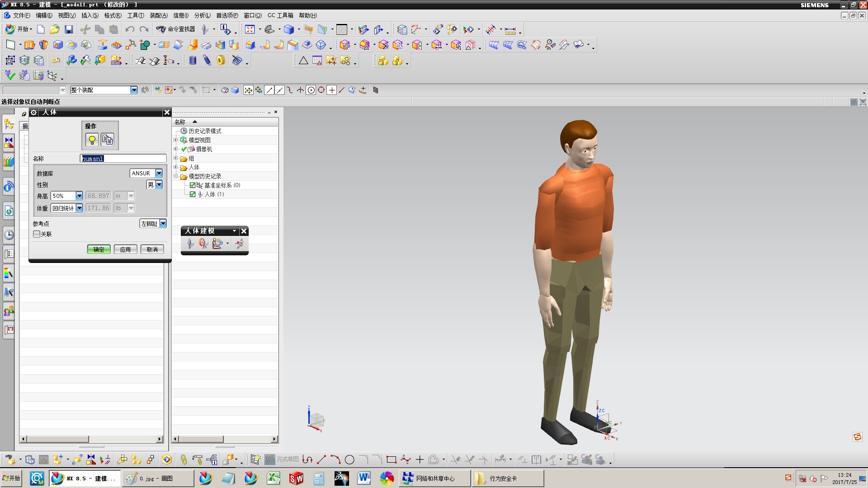Open the 开始 Start application menu button

pyautogui.click(x=19, y=29)
